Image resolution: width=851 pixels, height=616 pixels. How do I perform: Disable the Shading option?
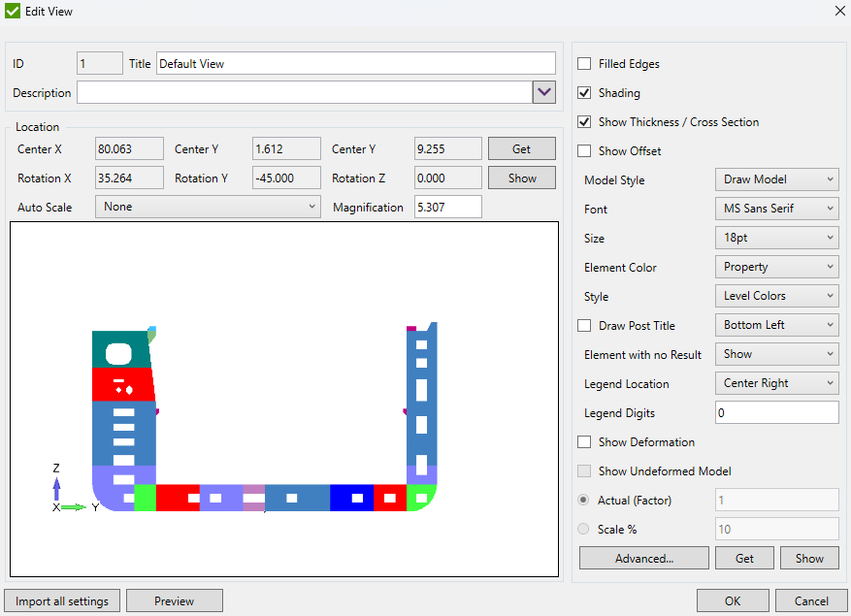pyautogui.click(x=583, y=93)
